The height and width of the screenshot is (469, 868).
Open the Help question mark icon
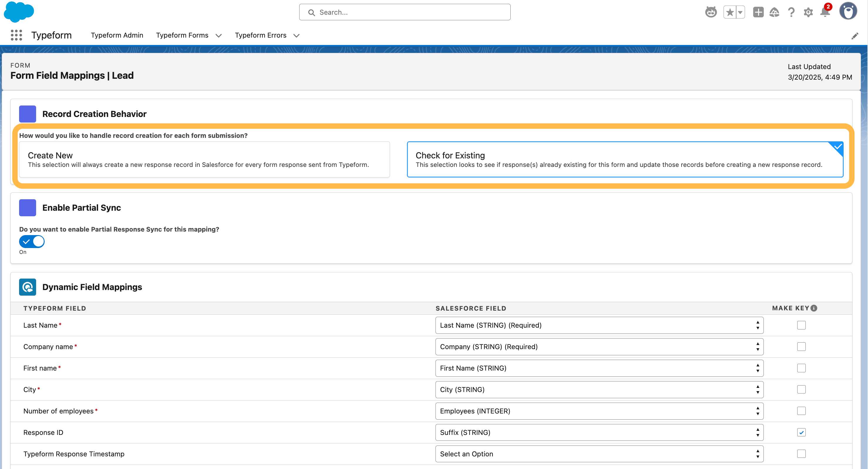click(791, 12)
